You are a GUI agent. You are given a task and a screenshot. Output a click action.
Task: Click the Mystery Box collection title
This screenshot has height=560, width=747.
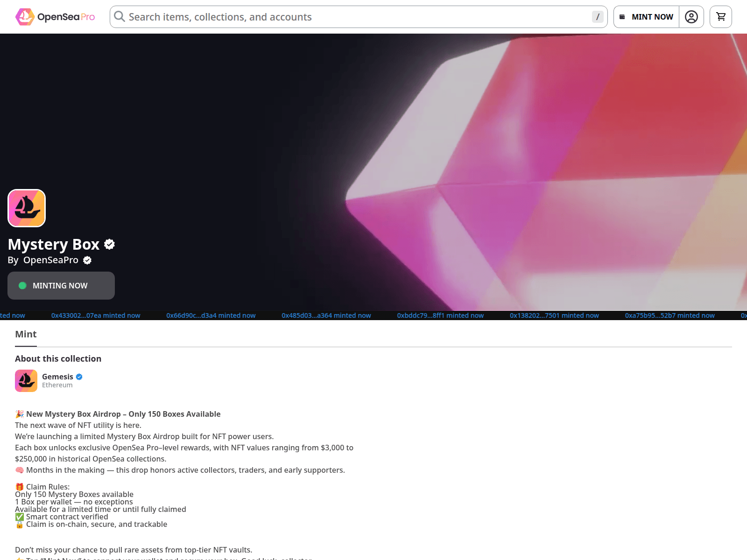tap(54, 244)
